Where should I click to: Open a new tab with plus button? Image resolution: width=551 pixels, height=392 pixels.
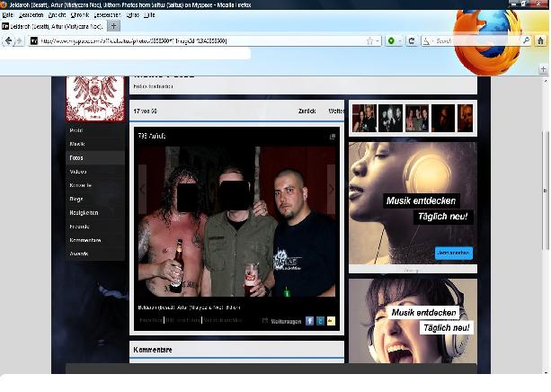coord(113,26)
